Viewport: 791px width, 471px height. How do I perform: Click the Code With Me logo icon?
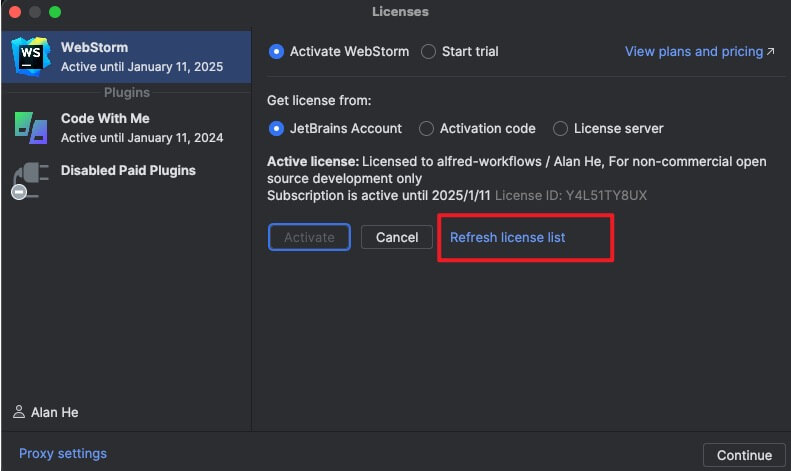tap(30, 128)
